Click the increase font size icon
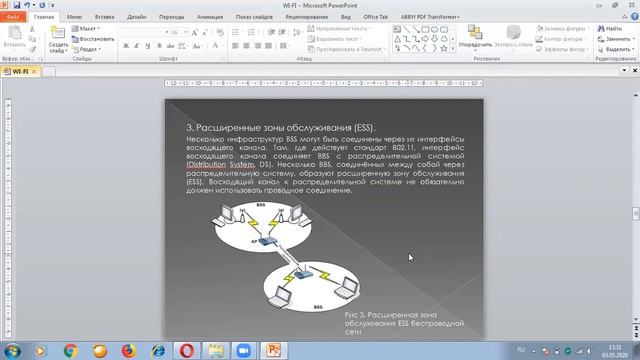640x360 pixels. click(195, 32)
